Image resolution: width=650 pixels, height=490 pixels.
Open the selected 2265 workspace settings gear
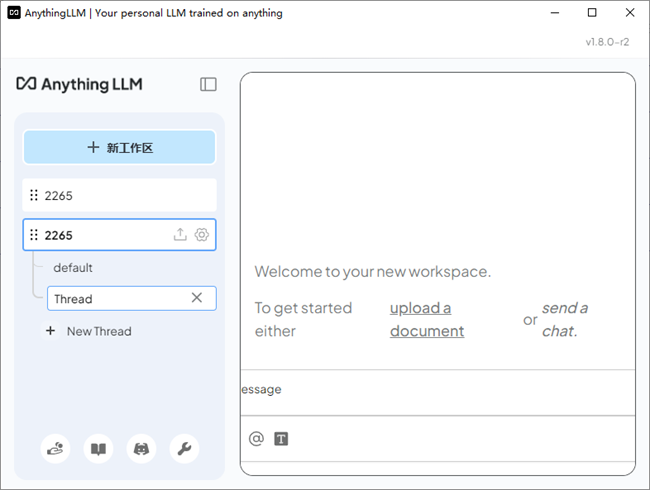pos(202,235)
